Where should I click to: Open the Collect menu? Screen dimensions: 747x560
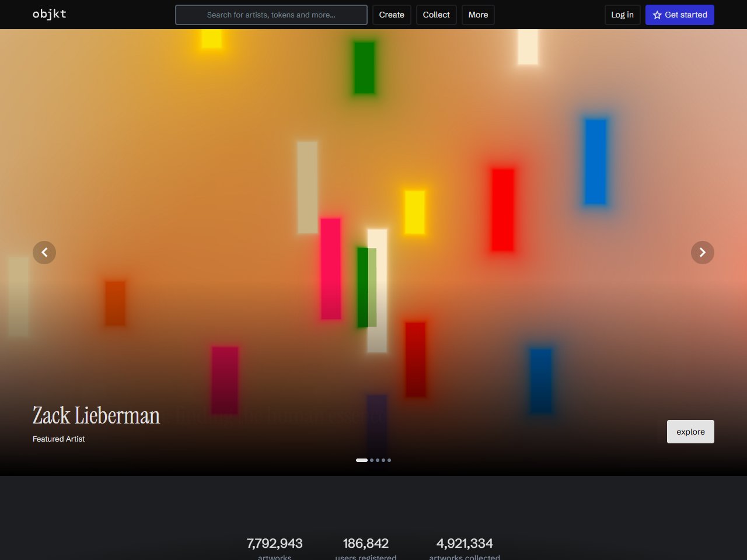436,15
